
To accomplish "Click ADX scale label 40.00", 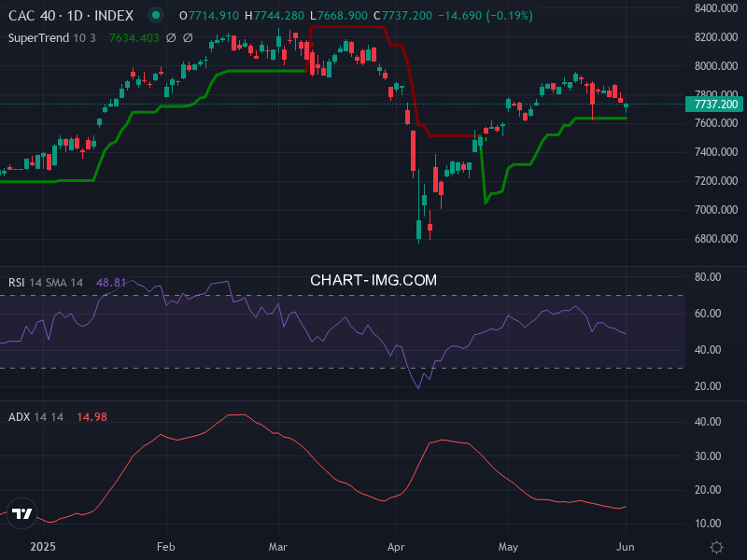I will tap(708, 422).
